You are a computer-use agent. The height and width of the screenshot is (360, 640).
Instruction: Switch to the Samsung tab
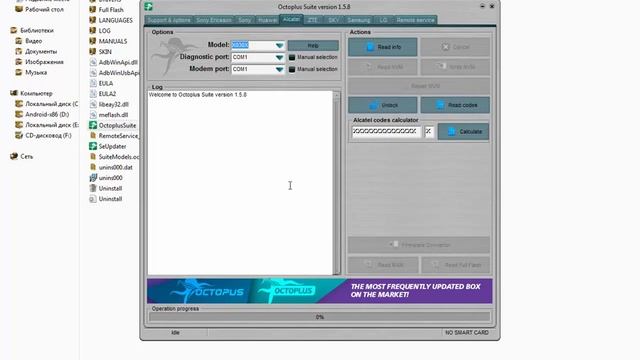(359, 20)
